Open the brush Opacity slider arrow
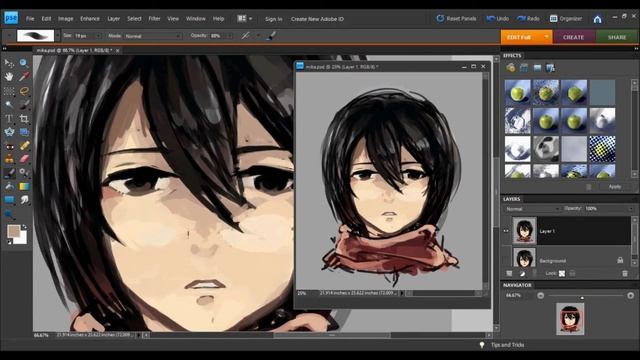 (x=229, y=36)
